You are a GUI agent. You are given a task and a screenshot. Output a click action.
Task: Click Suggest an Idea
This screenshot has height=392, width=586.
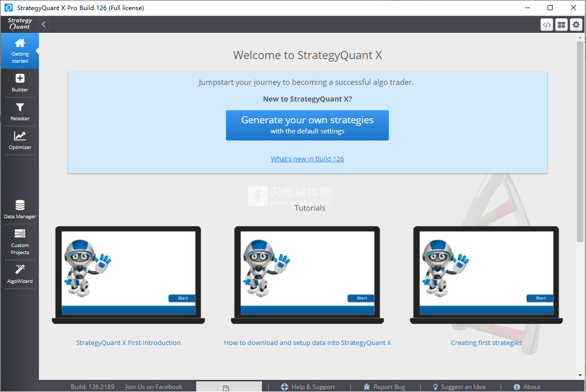[x=459, y=387]
